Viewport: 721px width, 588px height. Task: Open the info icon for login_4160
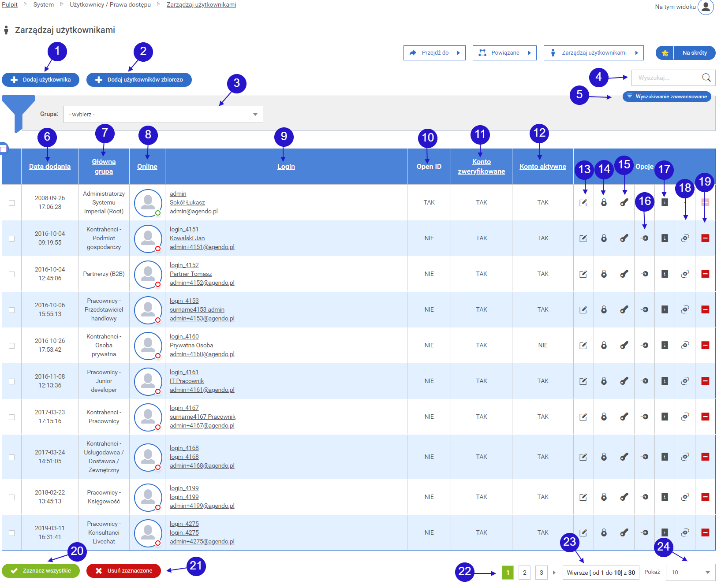click(665, 346)
